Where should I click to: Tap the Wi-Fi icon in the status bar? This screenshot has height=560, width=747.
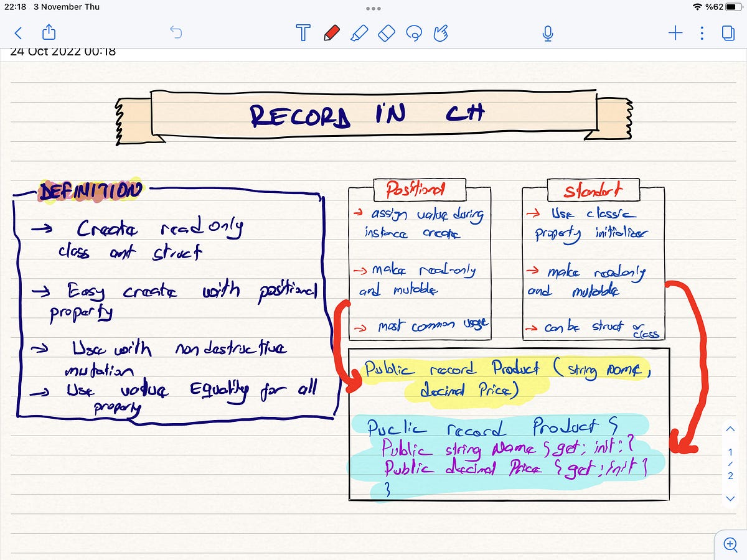pos(697,7)
